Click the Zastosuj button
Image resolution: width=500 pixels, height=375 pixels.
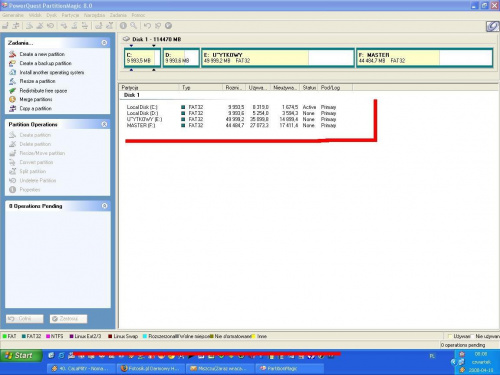tap(68, 319)
